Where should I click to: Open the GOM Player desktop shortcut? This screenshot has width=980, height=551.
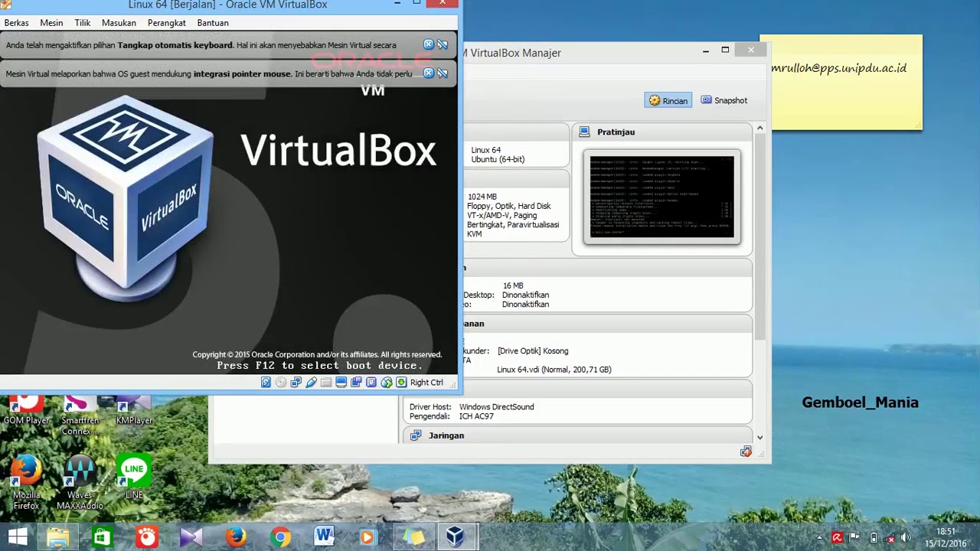tap(26, 409)
